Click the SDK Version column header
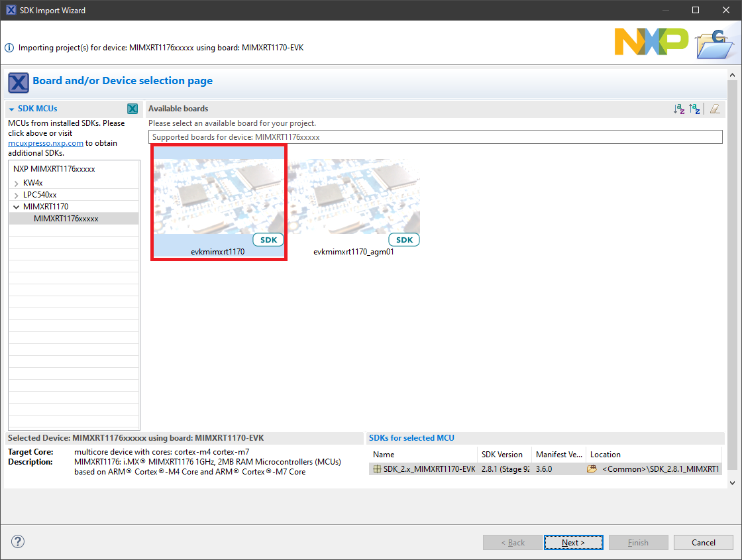Image resolution: width=742 pixels, height=560 pixels. (x=502, y=455)
